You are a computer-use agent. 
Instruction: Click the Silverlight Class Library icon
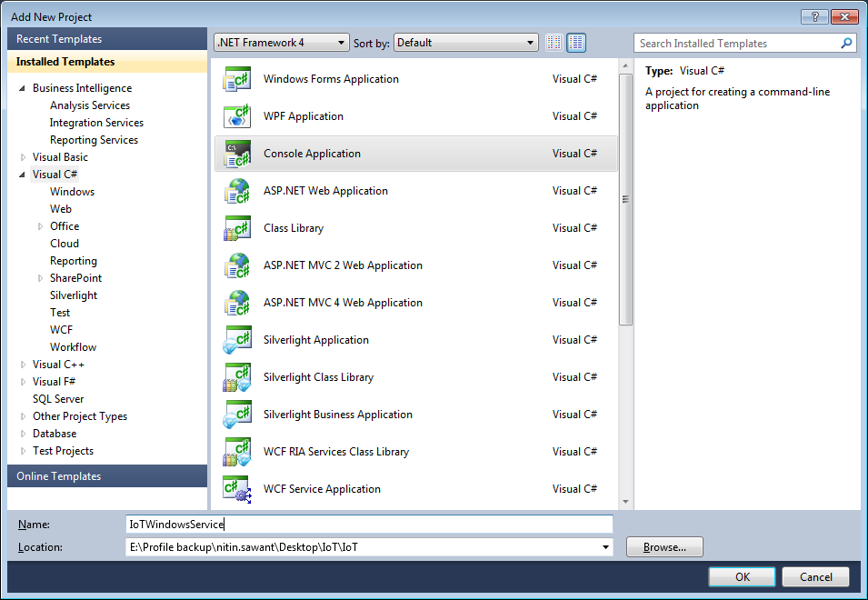click(237, 377)
